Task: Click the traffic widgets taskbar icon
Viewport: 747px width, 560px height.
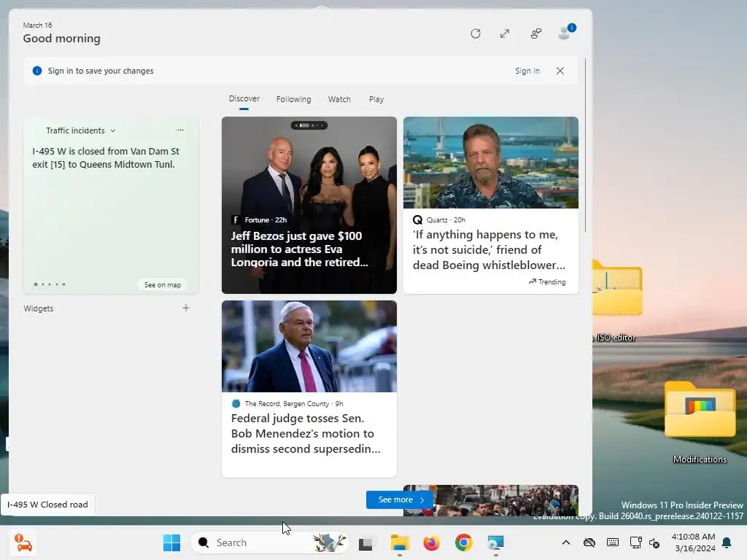Action: pos(23,542)
